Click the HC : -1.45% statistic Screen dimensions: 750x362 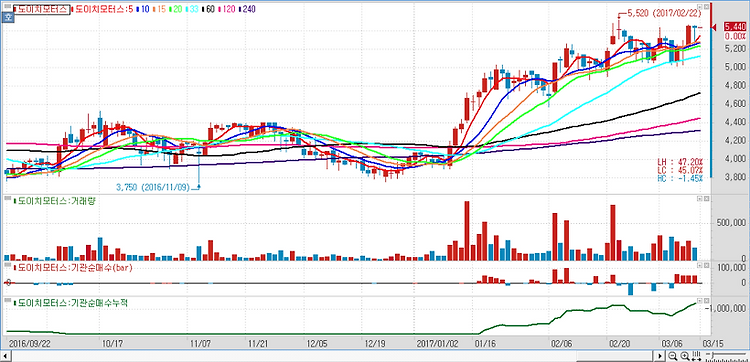[681, 178]
